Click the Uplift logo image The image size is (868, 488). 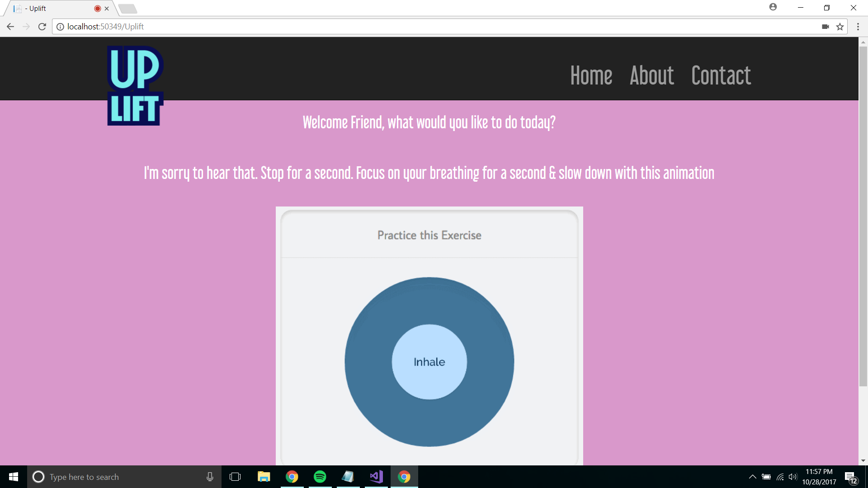135,86
